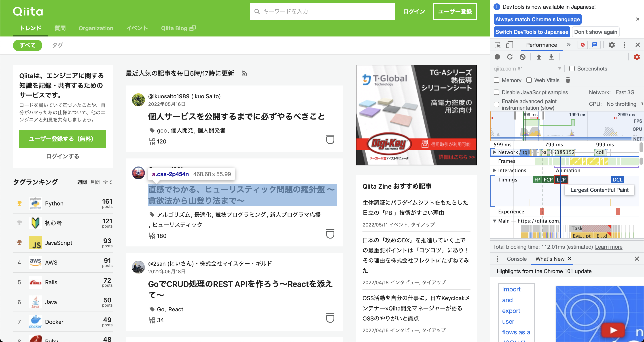Click the keyword search input field
The width and height of the screenshot is (644, 342).
(x=322, y=11)
